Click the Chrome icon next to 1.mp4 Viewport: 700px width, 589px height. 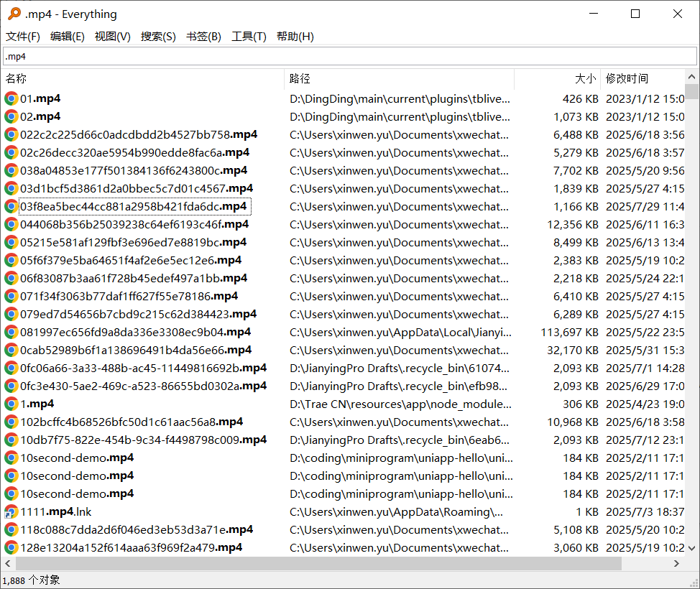coord(11,404)
